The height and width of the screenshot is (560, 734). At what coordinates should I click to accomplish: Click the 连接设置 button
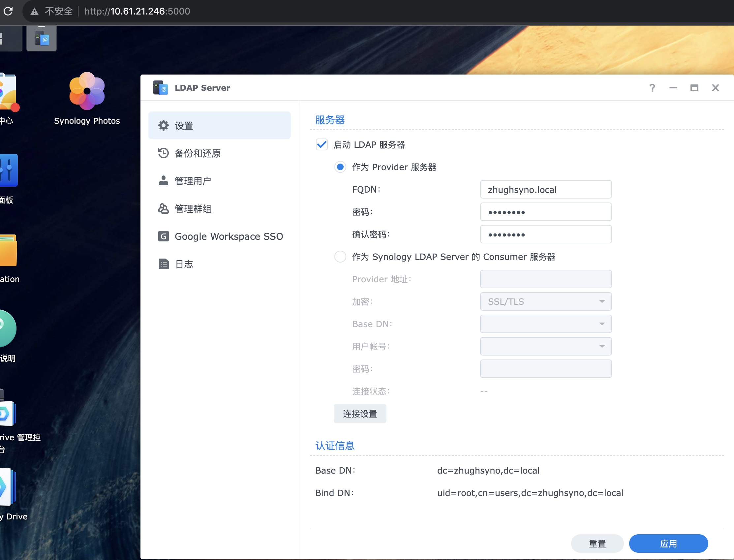point(360,414)
